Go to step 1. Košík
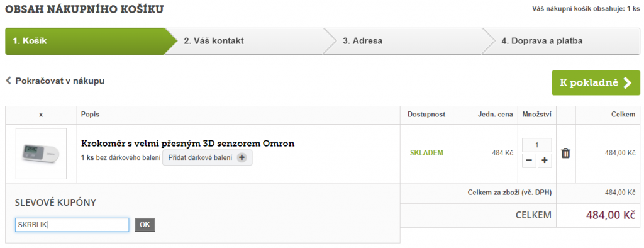The width and height of the screenshot is (644, 248). tap(86, 41)
